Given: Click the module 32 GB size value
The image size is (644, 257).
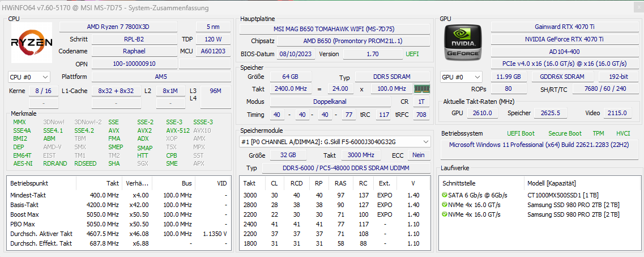Looking at the screenshot, I should pos(288,155).
